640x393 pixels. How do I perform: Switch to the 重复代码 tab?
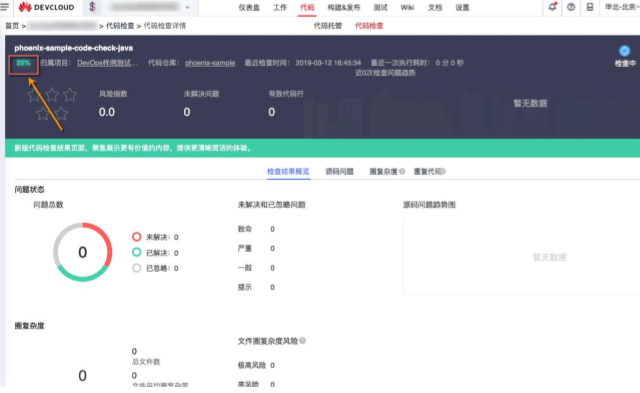(427, 171)
